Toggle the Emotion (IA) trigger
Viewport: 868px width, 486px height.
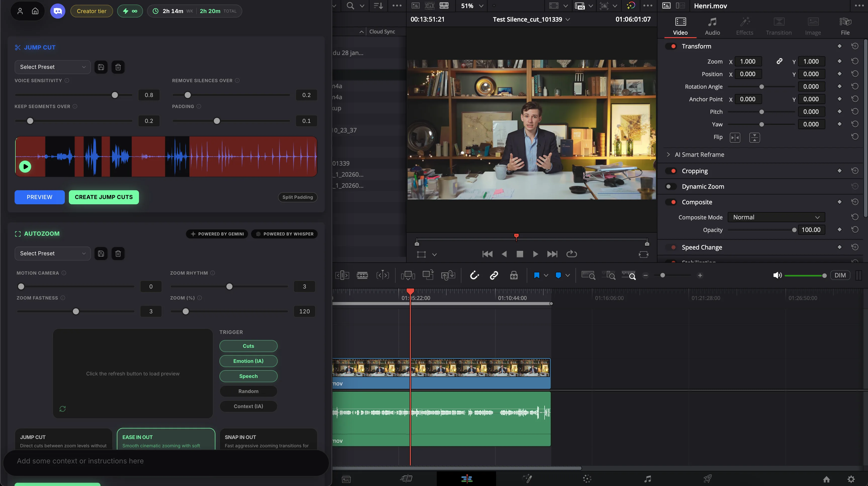(248, 361)
